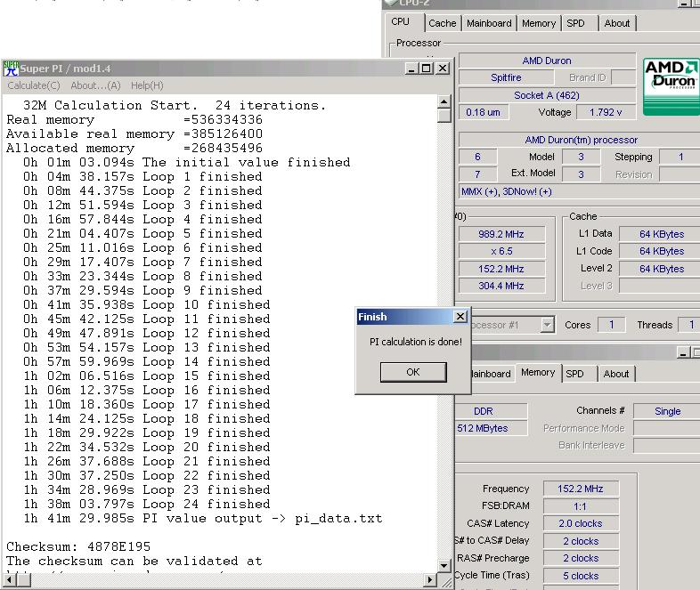700x590 pixels.
Task: Minimize the upper CPU-Z window
Action: [683, 4]
